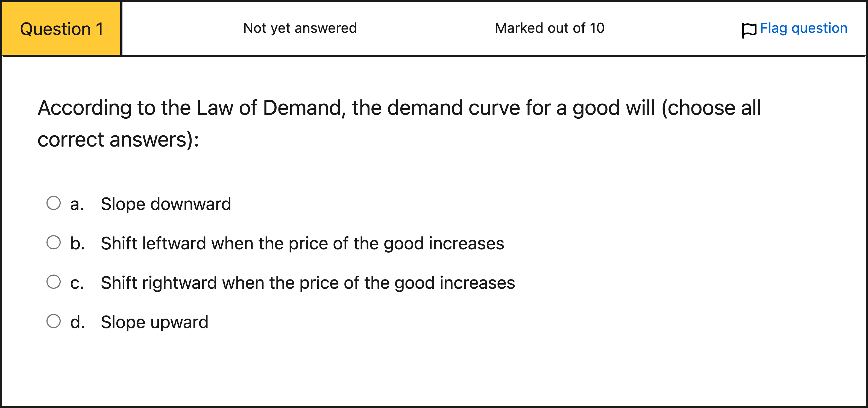The image size is (868, 408).
Task: Click the flag icon
Action: (749, 30)
